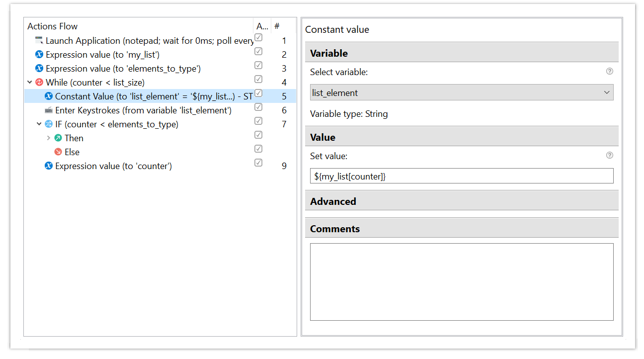
Task: Open help for Set value
Action: coord(610,155)
